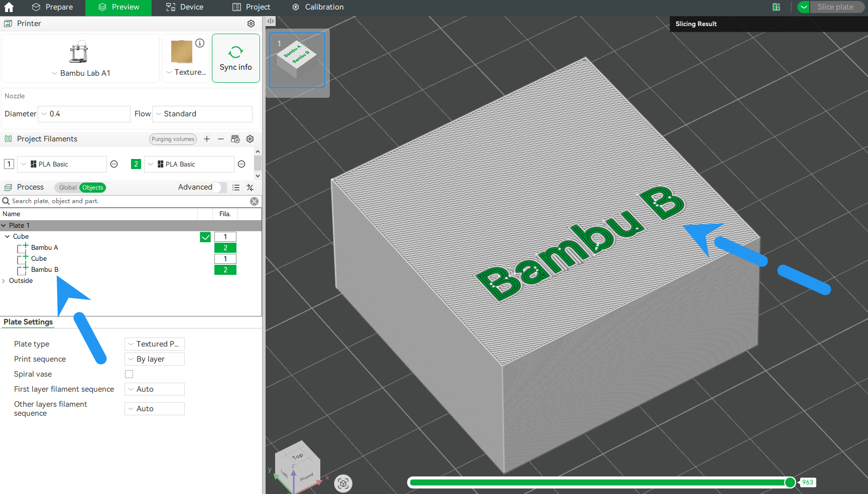Click the Bambu Lab A1 printer image
The height and width of the screenshot is (494, 868).
pyautogui.click(x=79, y=52)
